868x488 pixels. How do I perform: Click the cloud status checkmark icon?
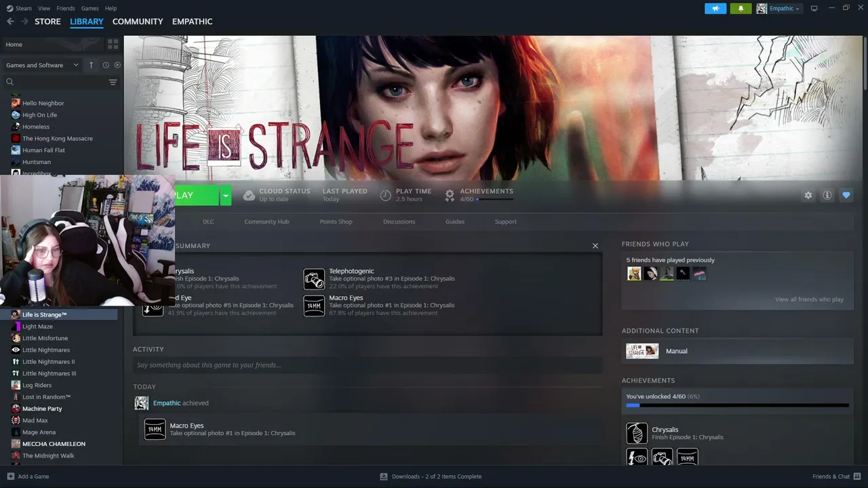coord(249,195)
